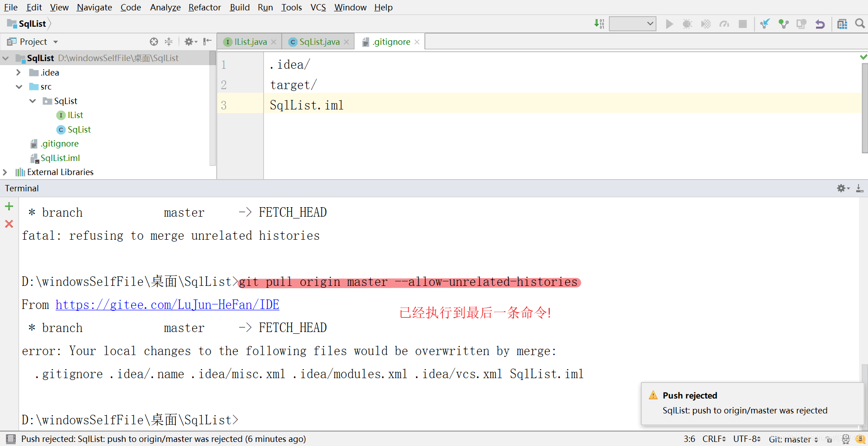Viewport: 868px width, 446px height.
Task: Click the green Run play button
Action: pos(670,24)
